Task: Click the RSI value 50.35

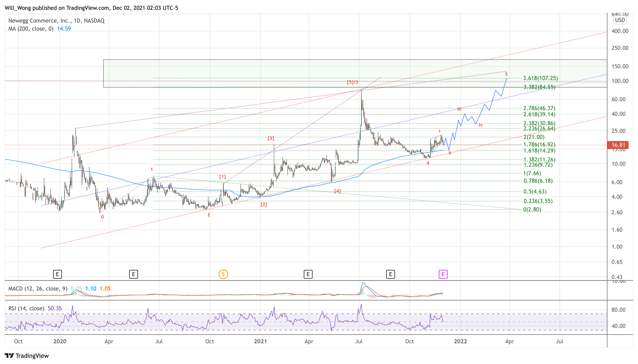Action: [x=54, y=308]
